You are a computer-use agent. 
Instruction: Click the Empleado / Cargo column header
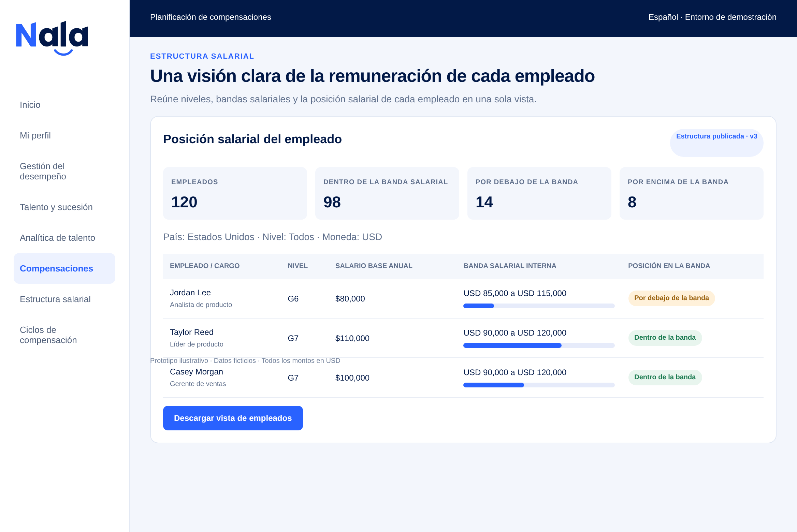205,266
